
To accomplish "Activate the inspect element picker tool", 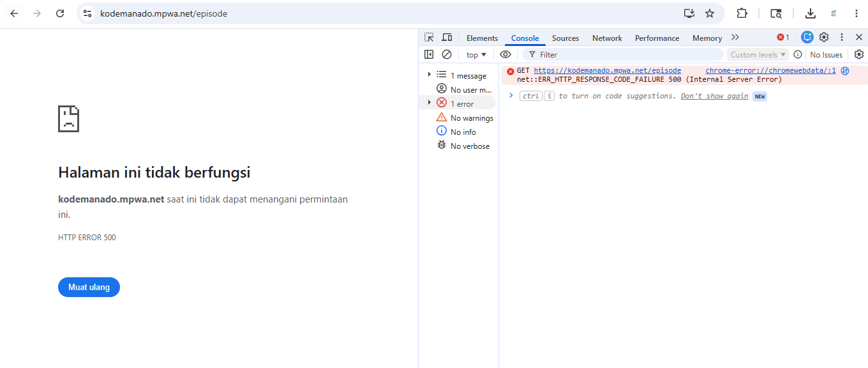I will [x=430, y=38].
